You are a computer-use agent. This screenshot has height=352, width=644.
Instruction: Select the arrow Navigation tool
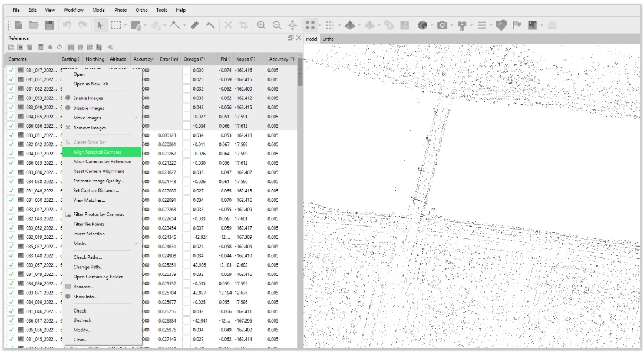[100, 26]
